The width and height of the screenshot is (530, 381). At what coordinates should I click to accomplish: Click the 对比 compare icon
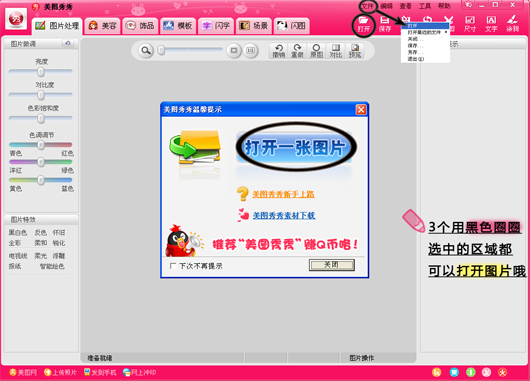pyautogui.click(x=336, y=51)
